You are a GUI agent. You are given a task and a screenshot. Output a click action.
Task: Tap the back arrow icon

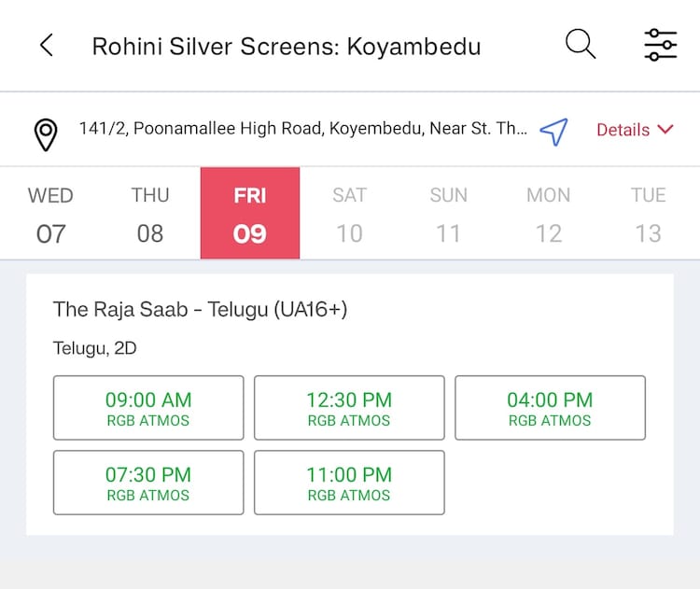(x=46, y=46)
